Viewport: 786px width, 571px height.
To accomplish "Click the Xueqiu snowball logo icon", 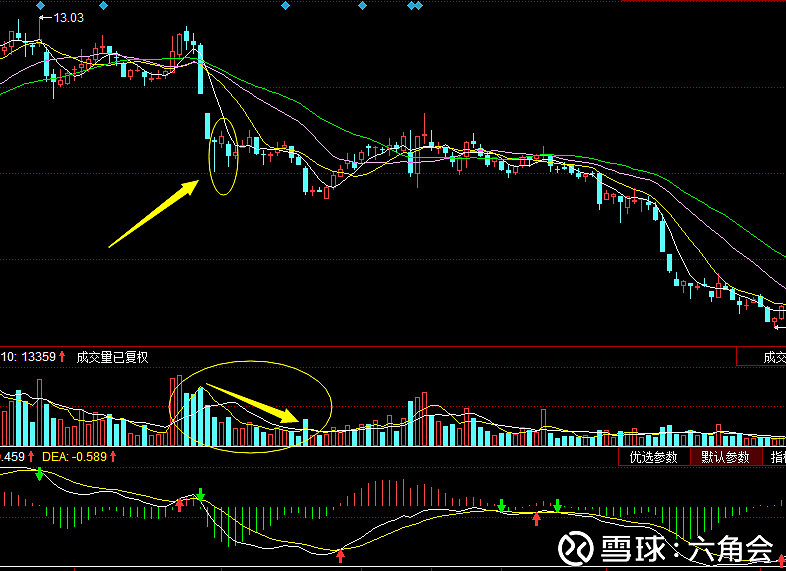I will 575,547.
